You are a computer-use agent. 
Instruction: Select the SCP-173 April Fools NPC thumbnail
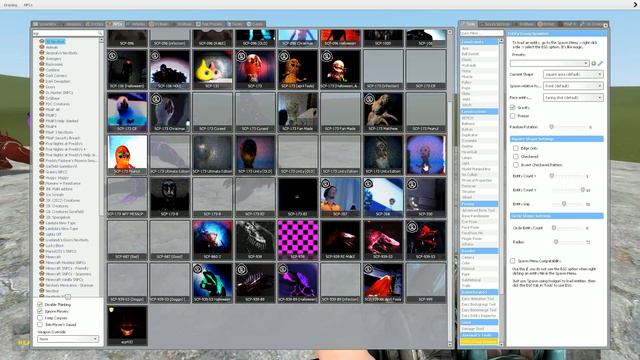pos(298,69)
